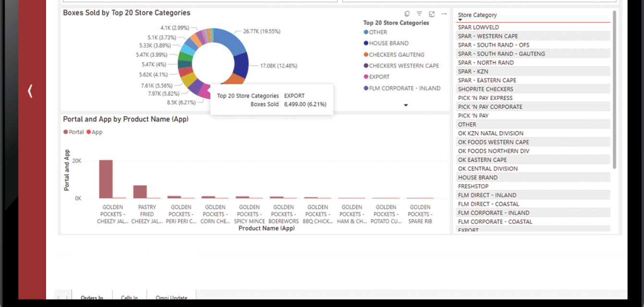
Task: Click the Pastry Fried Cheezy Jal bar
Action: (x=140, y=192)
